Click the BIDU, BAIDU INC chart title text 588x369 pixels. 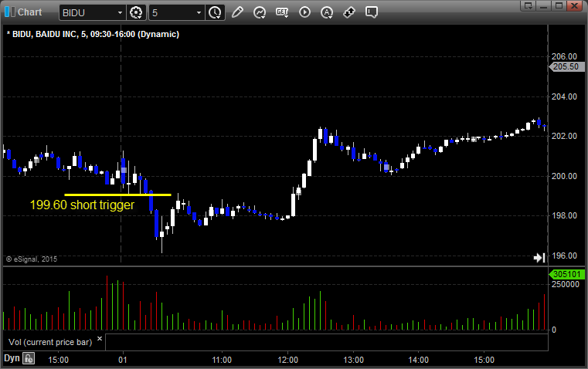(x=93, y=34)
